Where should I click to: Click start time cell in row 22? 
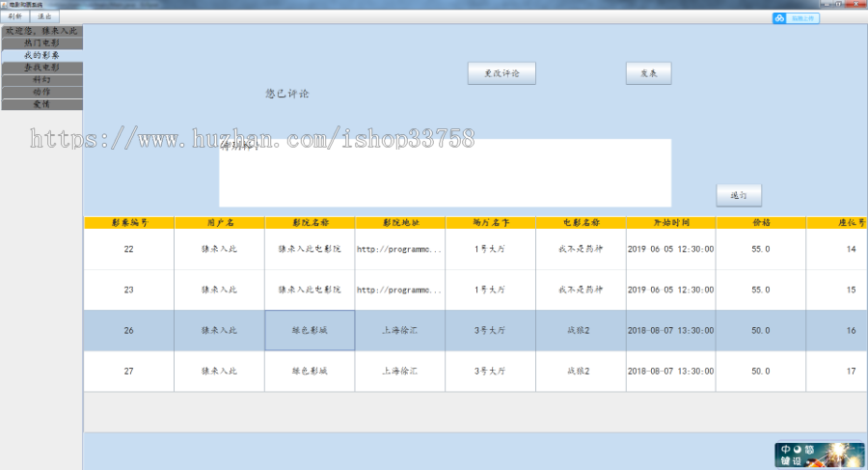click(x=671, y=249)
